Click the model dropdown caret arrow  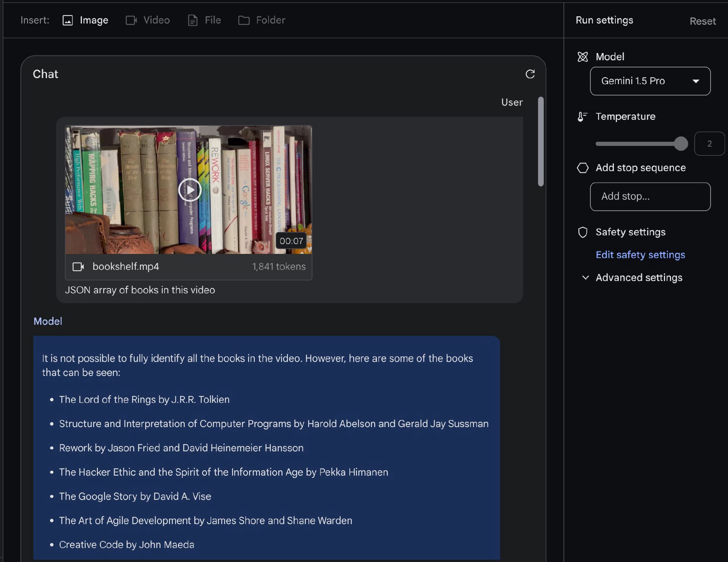[696, 81]
